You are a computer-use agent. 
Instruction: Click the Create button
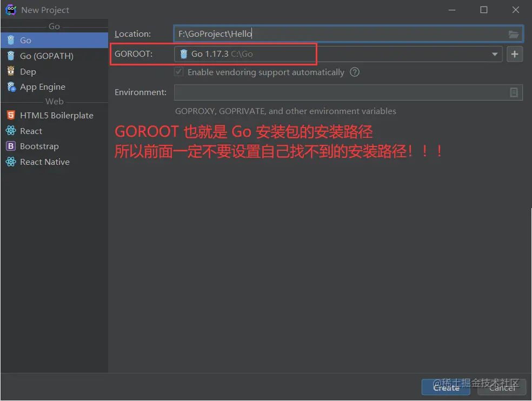[x=446, y=387]
